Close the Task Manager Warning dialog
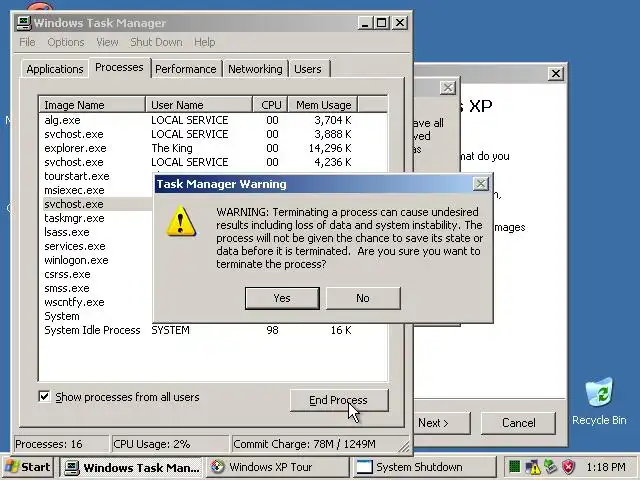The image size is (640, 480). 481,184
